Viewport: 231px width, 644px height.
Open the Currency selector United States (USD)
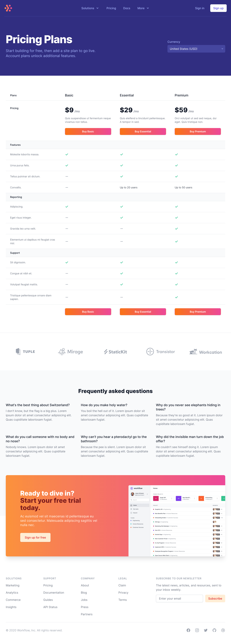196,49
